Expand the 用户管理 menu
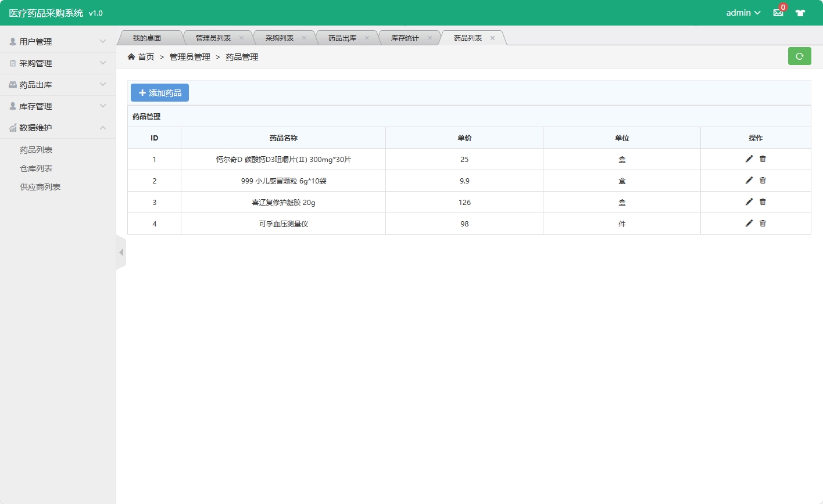Image resolution: width=823 pixels, height=504 pixels. pyautogui.click(x=58, y=42)
